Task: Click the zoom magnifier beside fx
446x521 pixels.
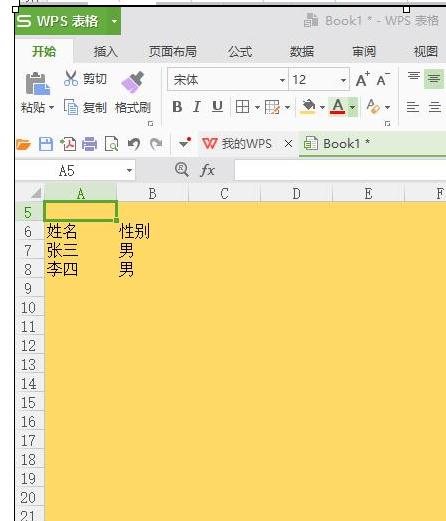Action: tap(182, 170)
